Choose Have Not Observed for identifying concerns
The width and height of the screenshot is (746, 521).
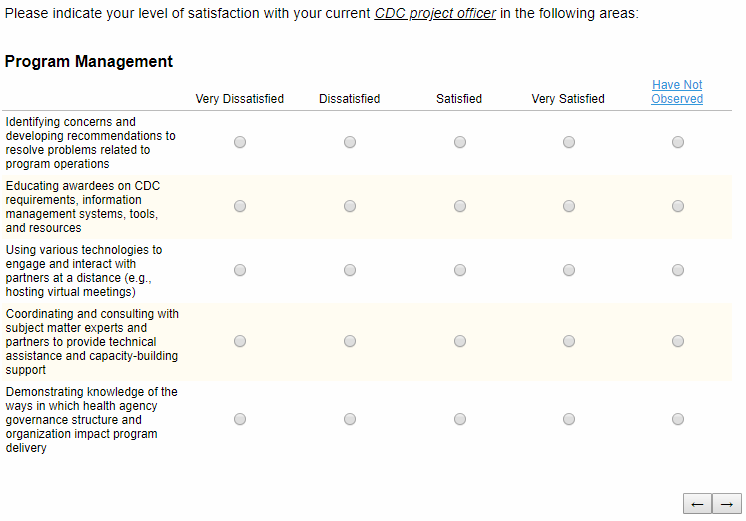678,143
